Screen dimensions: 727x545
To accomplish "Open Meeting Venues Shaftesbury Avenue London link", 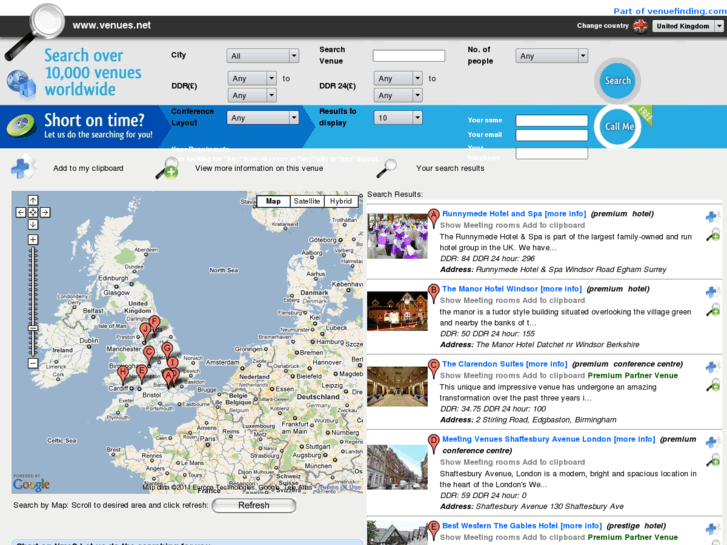I will pyautogui.click(x=548, y=439).
